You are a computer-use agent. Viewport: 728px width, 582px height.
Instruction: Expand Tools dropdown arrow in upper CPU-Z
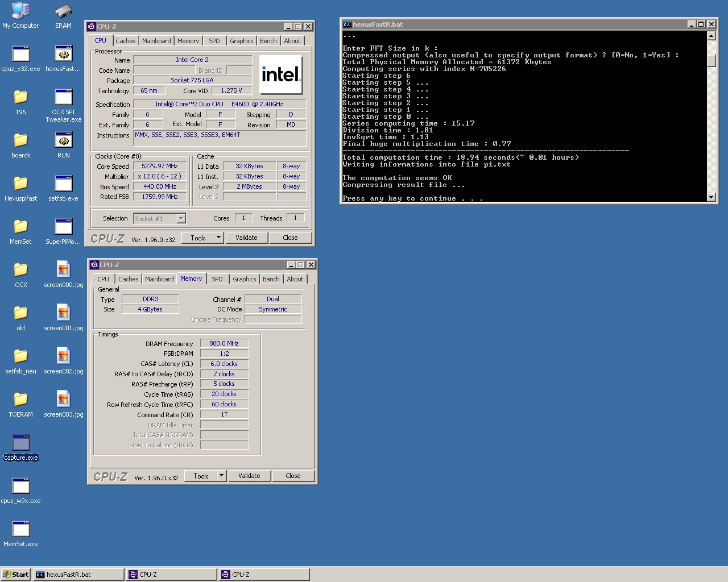[218, 238]
